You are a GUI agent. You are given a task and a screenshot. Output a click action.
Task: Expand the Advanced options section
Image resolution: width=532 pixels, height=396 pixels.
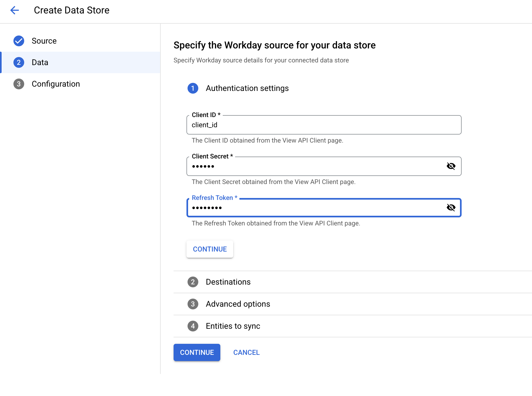(353, 304)
